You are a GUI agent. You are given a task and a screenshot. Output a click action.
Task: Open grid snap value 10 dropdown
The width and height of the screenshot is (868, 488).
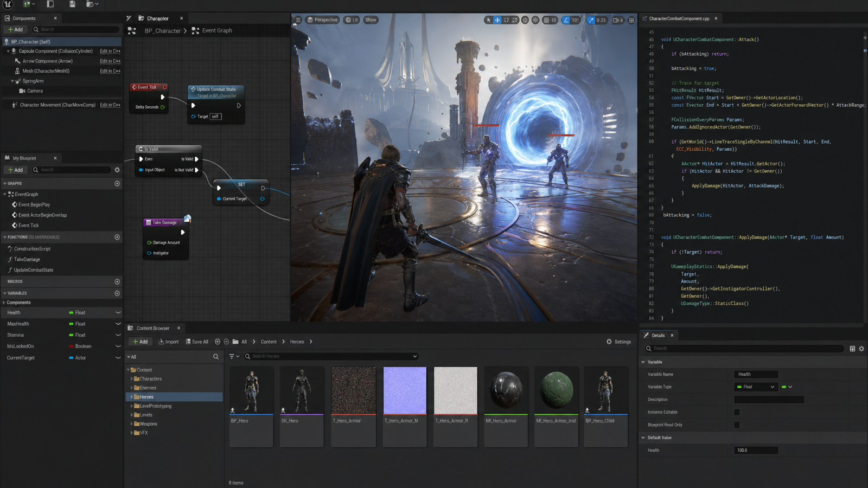point(554,20)
